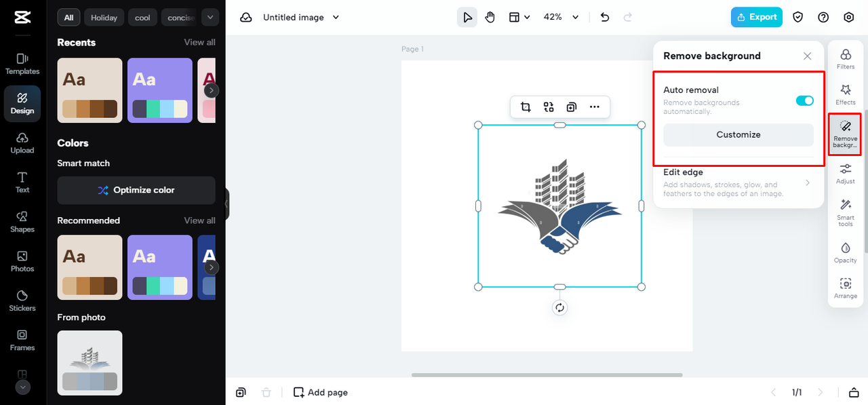
Task: Click the horizontal canvas scrollbar
Action: pos(547,374)
